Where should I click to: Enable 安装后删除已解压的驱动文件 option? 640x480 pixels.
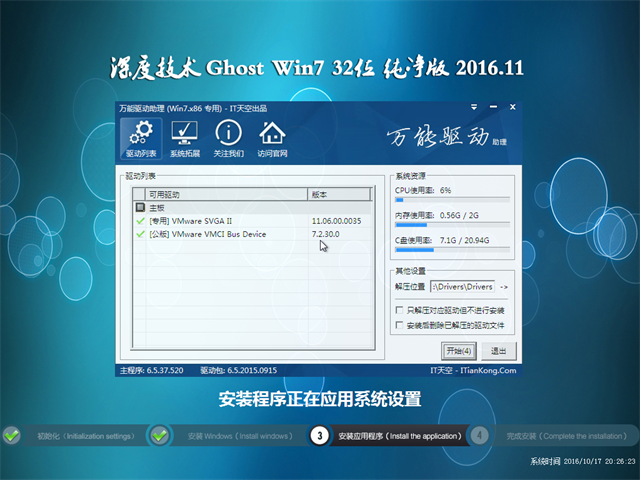[x=400, y=326]
